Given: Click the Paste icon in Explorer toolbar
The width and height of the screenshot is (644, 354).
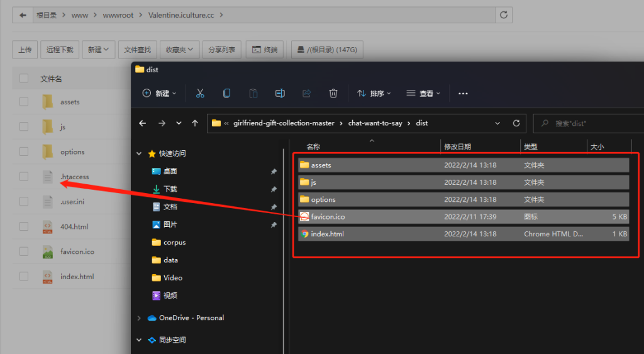Looking at the screenshot, I should click(253, 93).
